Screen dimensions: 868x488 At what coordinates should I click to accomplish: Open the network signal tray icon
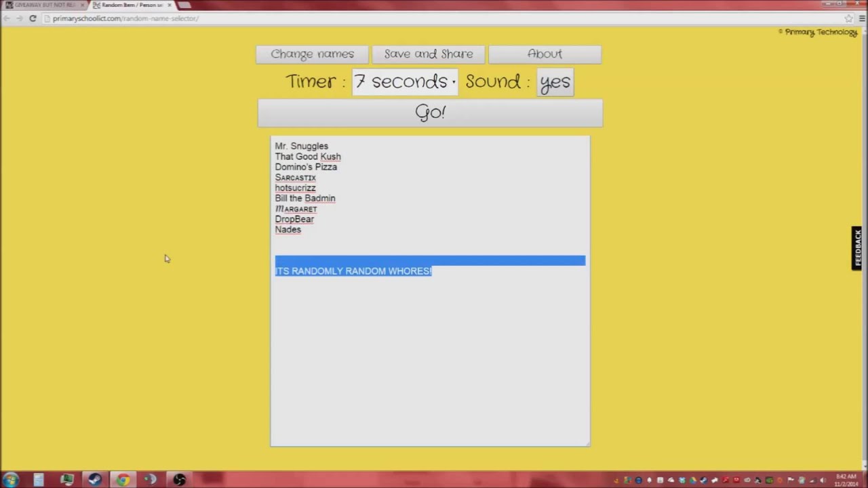[812, 481]
